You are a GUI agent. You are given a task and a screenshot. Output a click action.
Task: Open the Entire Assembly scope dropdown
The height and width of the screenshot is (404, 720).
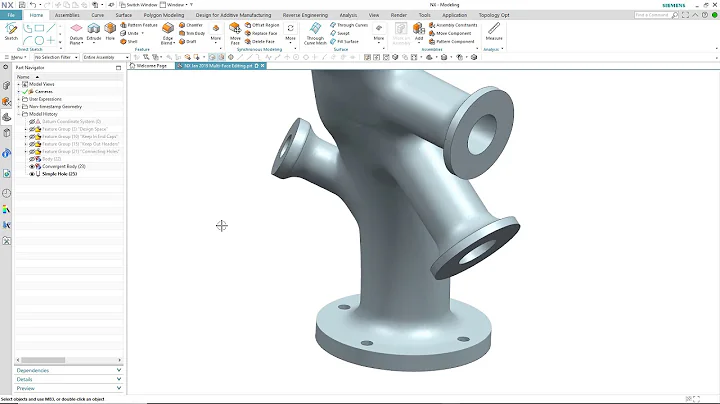coord(106,57)
